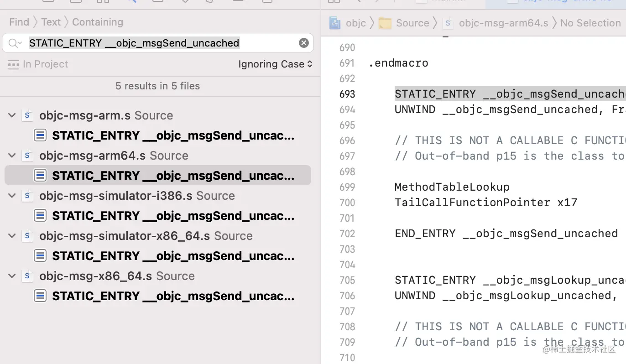Click the result icon under objc-msg-x86_64.s
Image resolution: width=626 pixels, height=364 pixels.
click(40, 296)
